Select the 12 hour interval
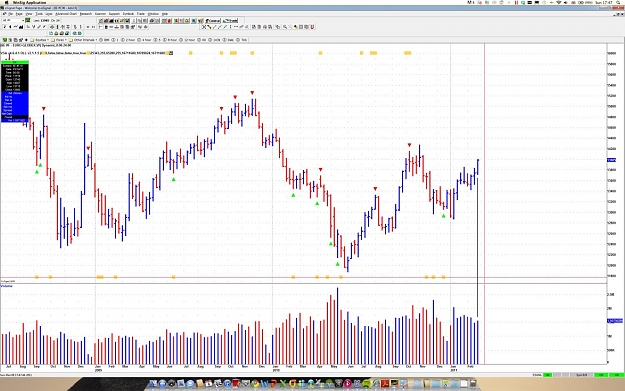This screenshot has height=391, width=625. (187, 40)
